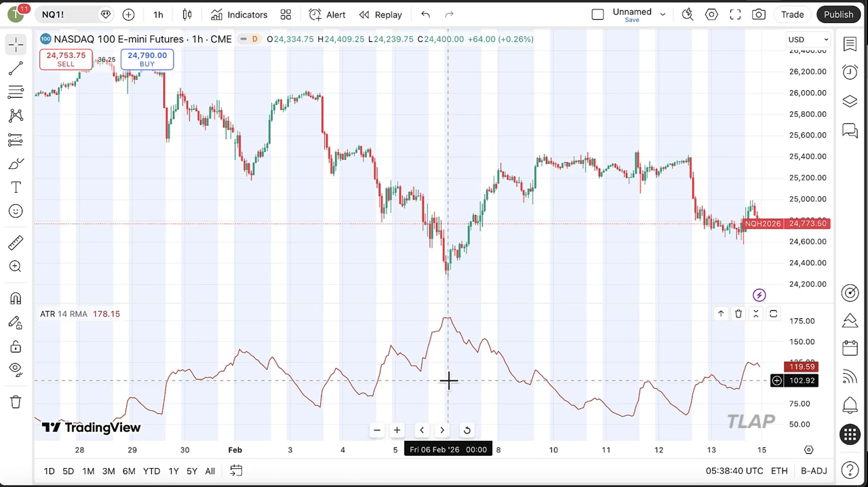The image size is (868, 487).
Task: Switch range to 1D
Action: pyautogui.click(x=49, y=471)
